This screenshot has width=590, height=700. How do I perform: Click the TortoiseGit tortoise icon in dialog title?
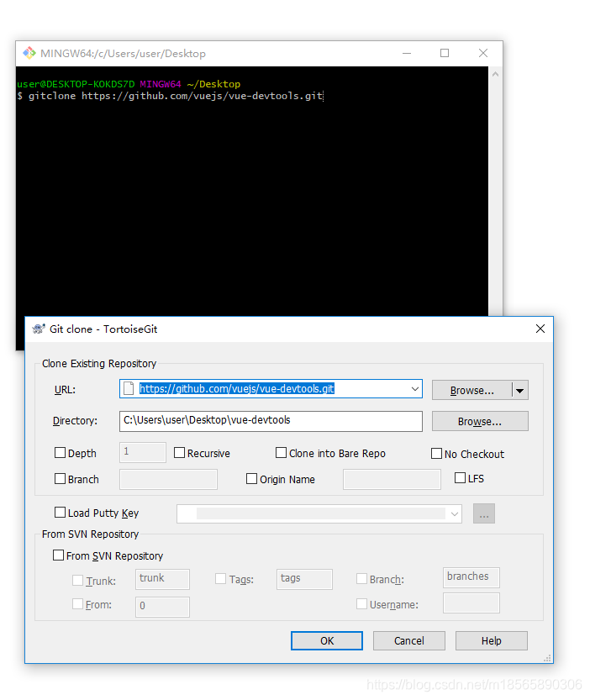(39, 329)
